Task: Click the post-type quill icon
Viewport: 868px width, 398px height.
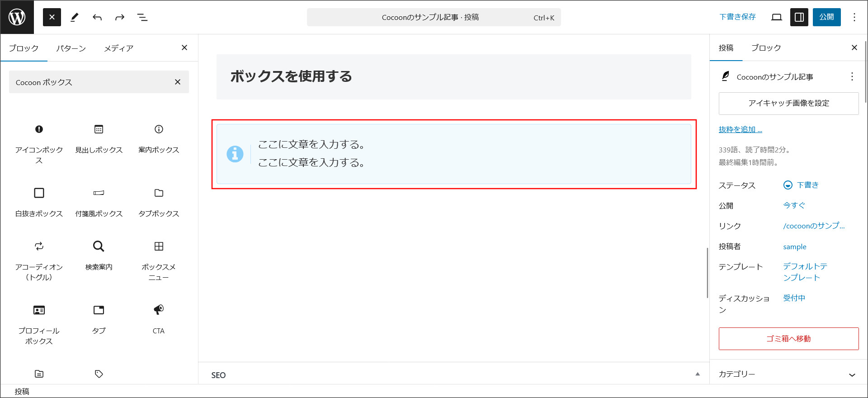Action: 725,76
